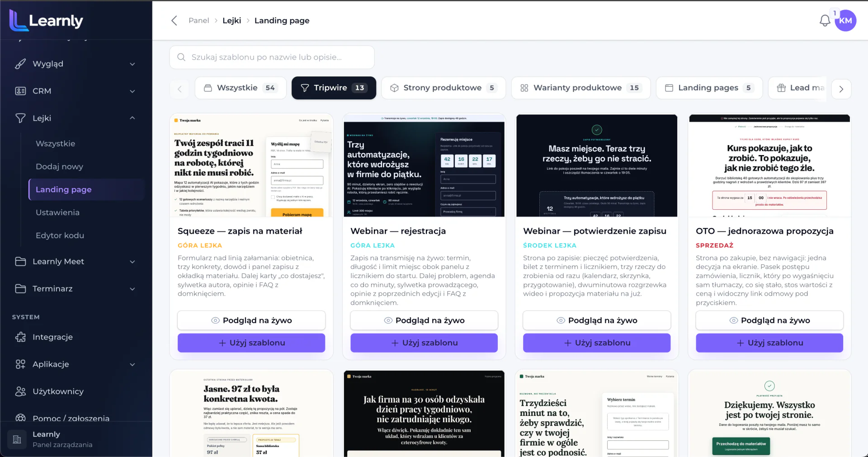Viewport: 868px width, 457px height.
Task: Select the Tripwire filter tab
Action: point(334,88)
